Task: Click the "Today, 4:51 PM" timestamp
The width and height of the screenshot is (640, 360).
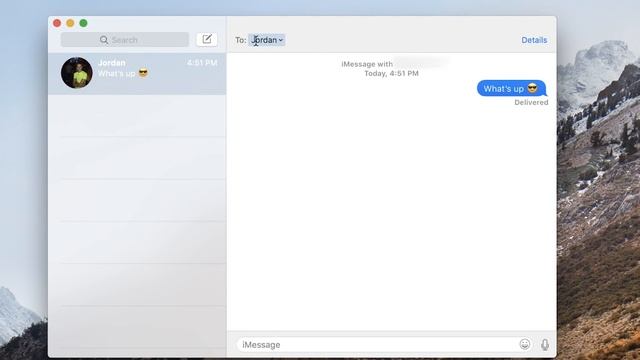Action: tap(391, 73)
